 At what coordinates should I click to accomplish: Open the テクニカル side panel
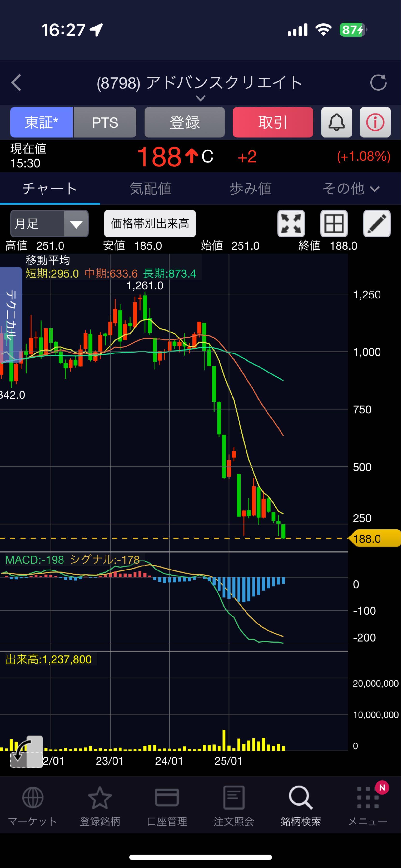click(11, 315)
